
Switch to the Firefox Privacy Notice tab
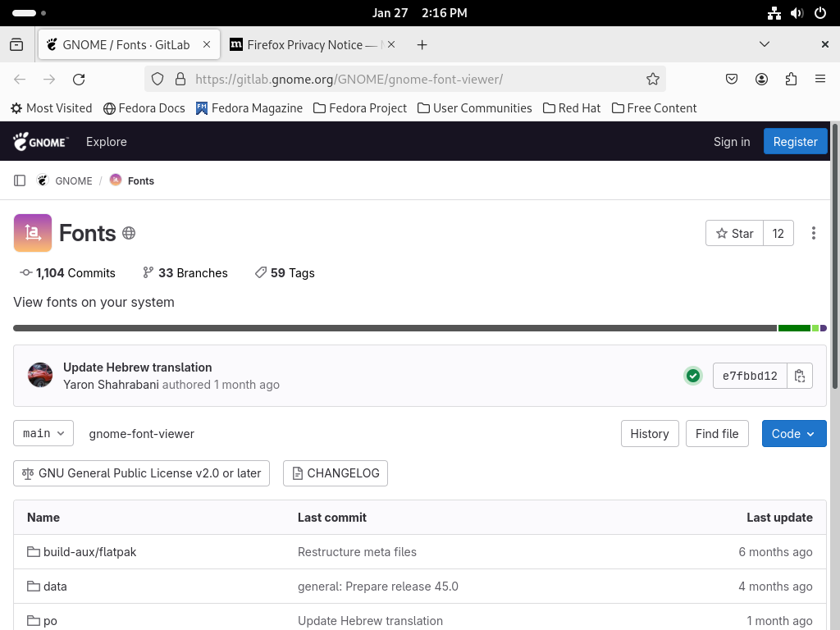coord(313,45)
